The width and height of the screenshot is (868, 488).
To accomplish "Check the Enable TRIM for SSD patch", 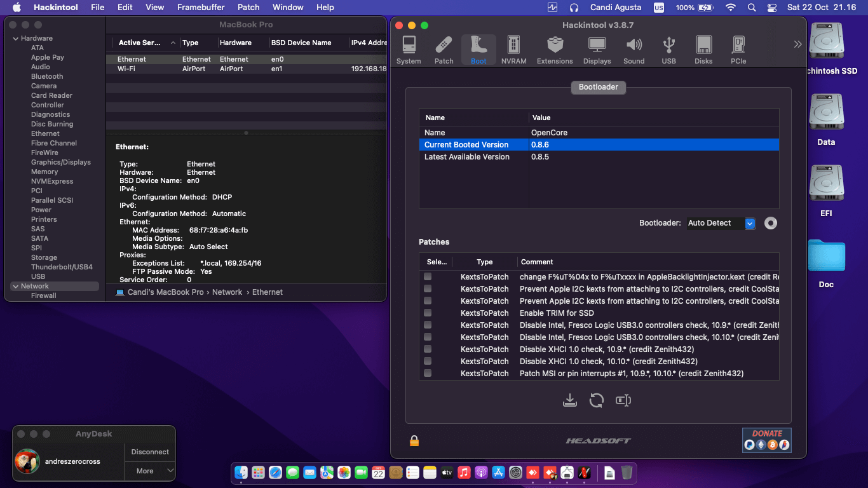I will click(428, 313).
